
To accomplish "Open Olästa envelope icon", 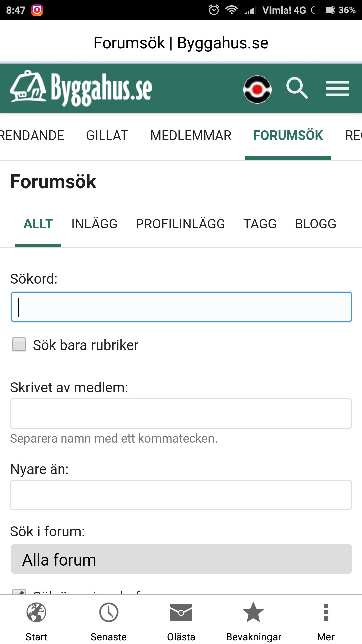I will pos(181,612).
